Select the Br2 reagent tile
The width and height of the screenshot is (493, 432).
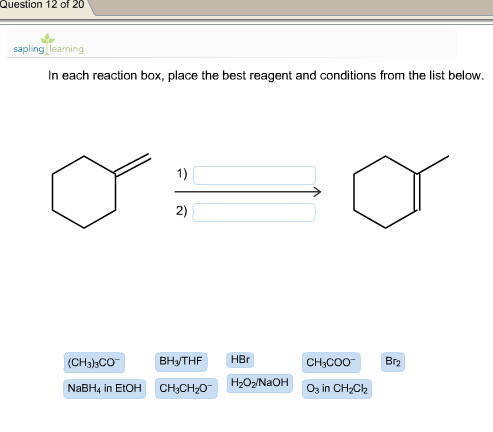(393, 362)
